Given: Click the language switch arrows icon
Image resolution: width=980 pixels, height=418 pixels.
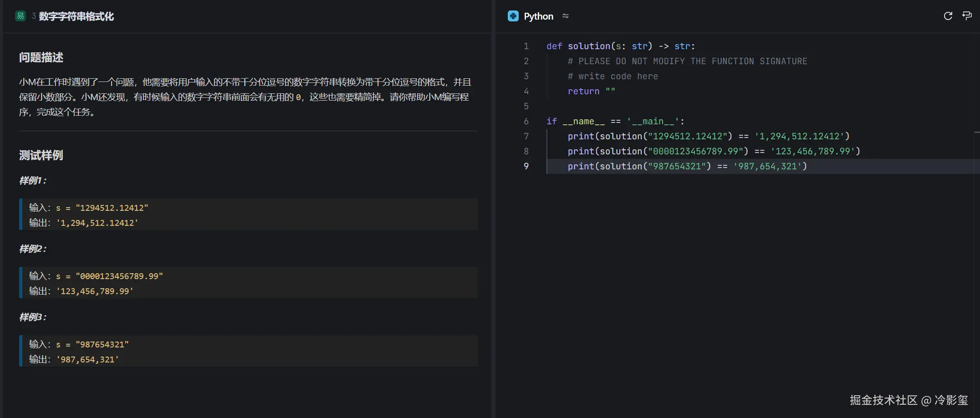Looking at the screenshot, I should [x=566, y=16].
